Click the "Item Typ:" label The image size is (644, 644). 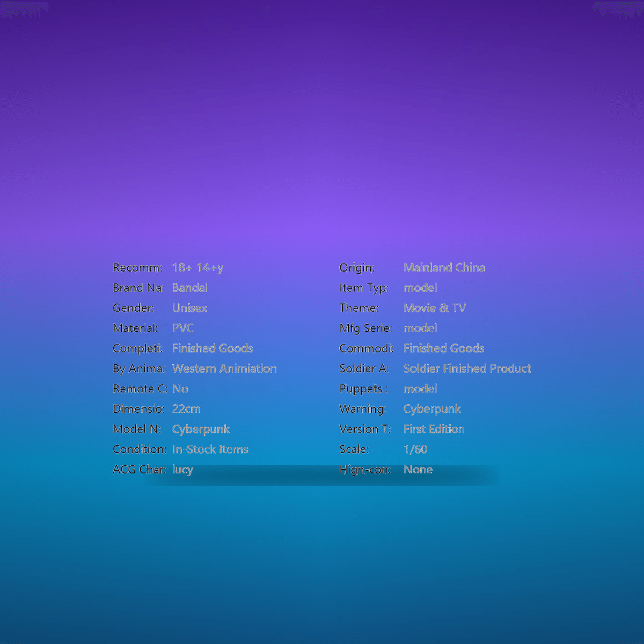click(x=364, y=289)
